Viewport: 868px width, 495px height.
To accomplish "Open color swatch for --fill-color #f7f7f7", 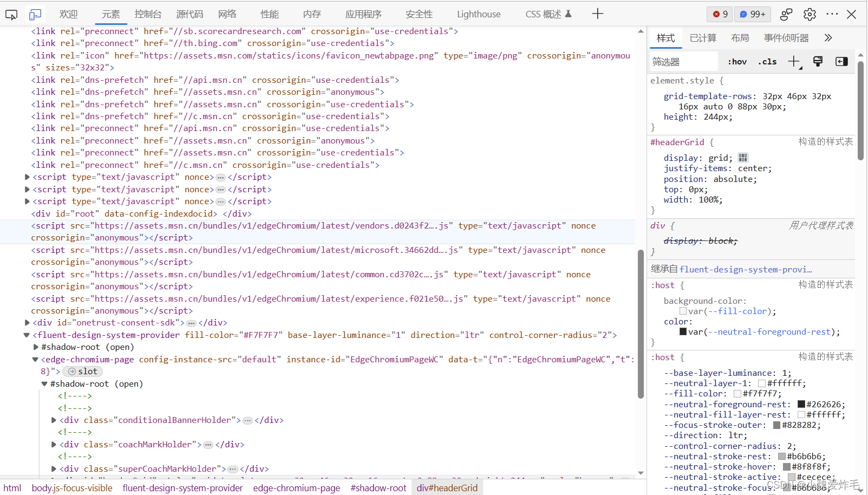I will 737,394.
